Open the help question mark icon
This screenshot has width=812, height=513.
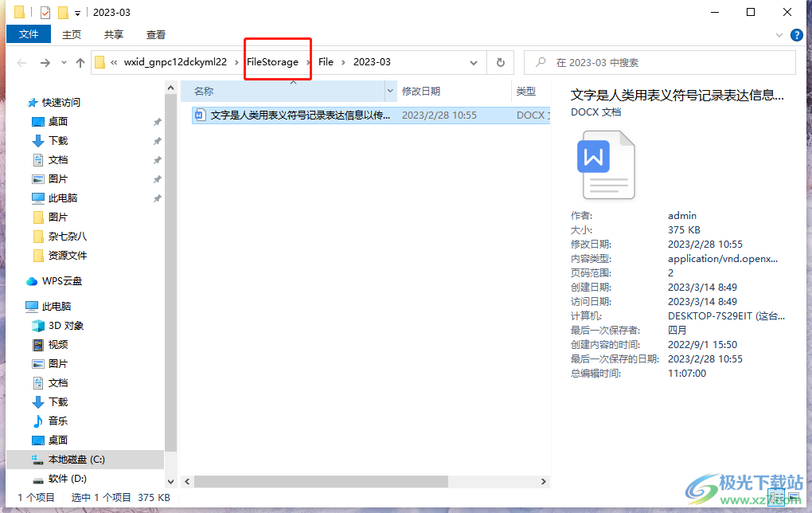point(796,35)
